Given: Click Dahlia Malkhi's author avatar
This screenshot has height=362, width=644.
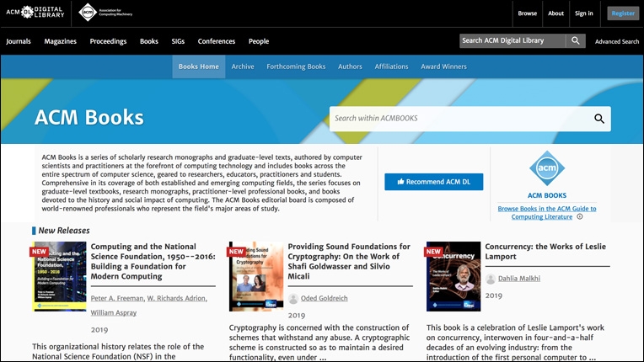Looking at the screenshot, I should [x=491, y=279].
